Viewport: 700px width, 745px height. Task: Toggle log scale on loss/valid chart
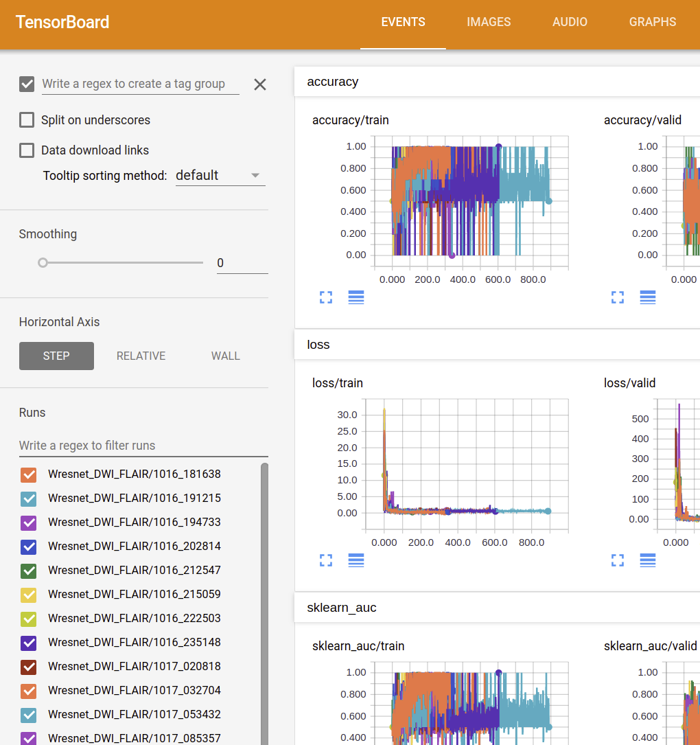[x=647, y=560]
